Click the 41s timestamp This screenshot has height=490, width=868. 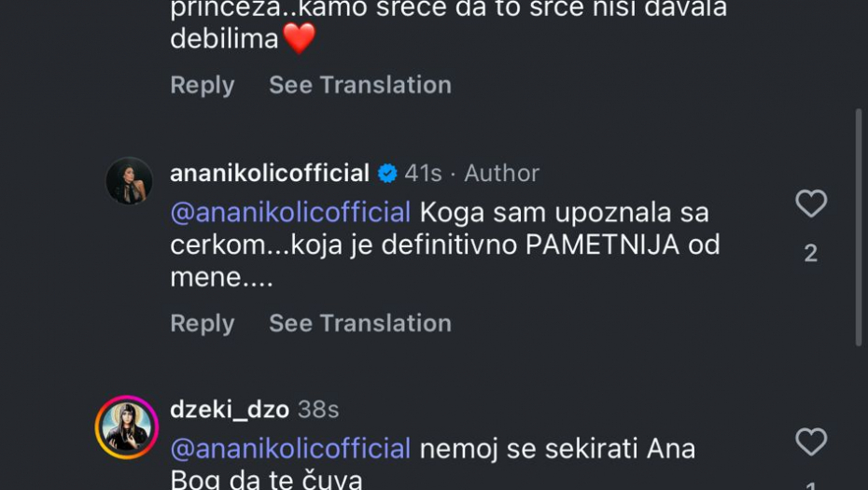click(x=423, y=174)
